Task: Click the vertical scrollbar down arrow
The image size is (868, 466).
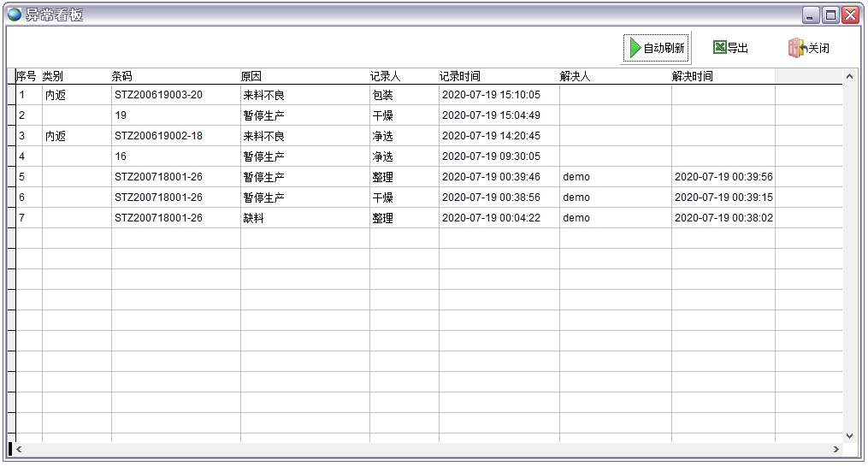Action: coord(849,435)
